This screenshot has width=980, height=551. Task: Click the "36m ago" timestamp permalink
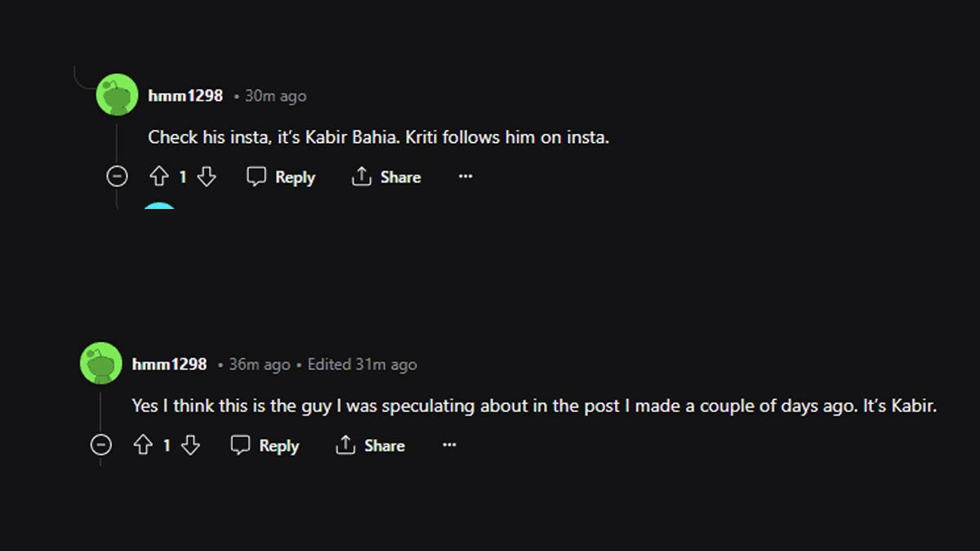(259, 365)
